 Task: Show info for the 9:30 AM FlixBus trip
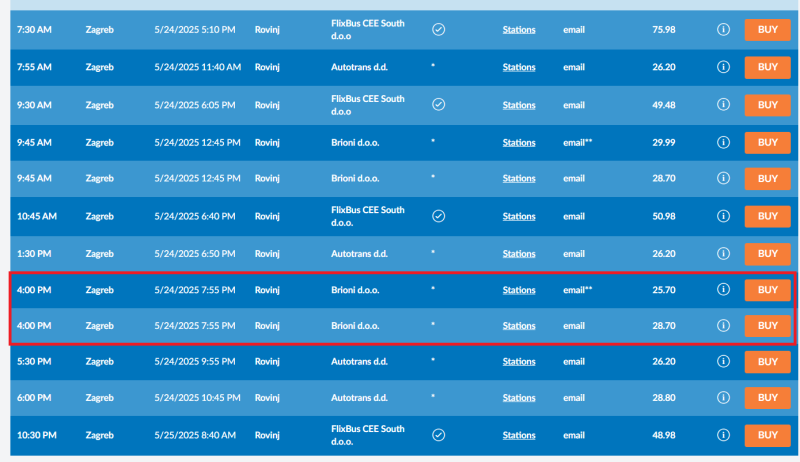(723, 105)
